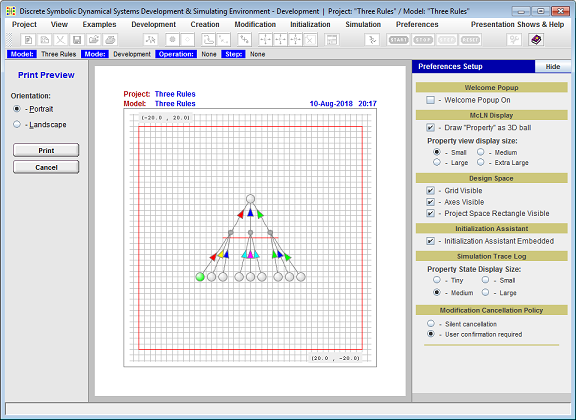The height and width of the screenshot is (420, 576).
Task: Click Hide on the Preferences Setup panel
Action: (x=552, y=67)
